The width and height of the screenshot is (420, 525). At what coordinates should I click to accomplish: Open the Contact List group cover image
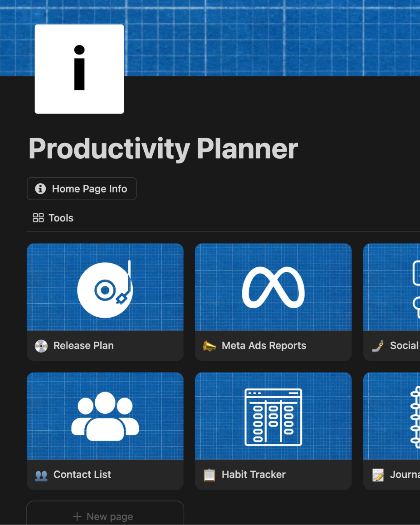(105, 416)
